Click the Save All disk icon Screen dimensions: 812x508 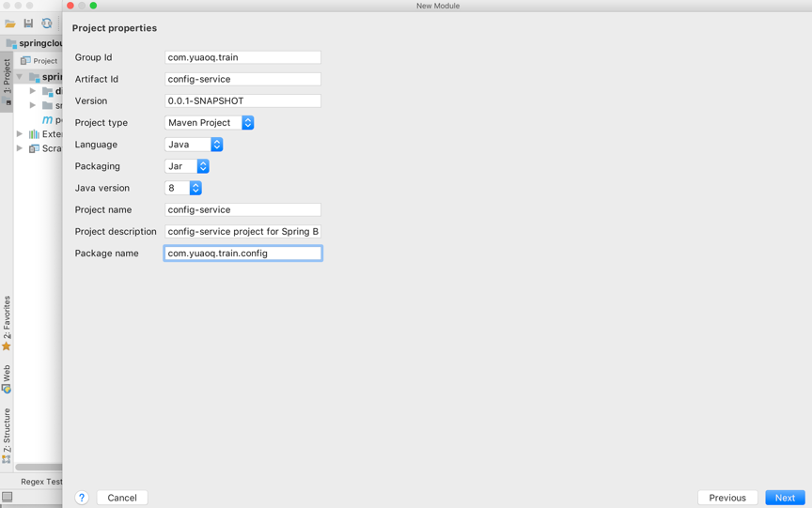[x=28, y=23]
